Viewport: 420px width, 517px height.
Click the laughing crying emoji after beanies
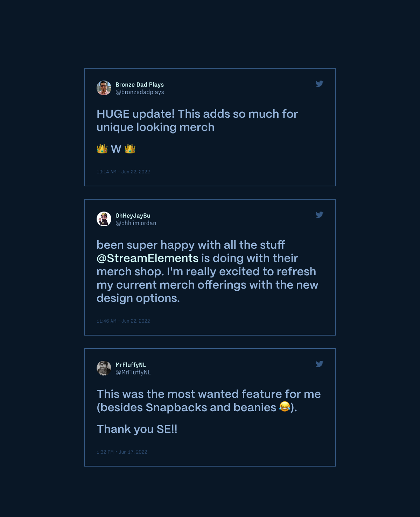click(x=285, y=407)
